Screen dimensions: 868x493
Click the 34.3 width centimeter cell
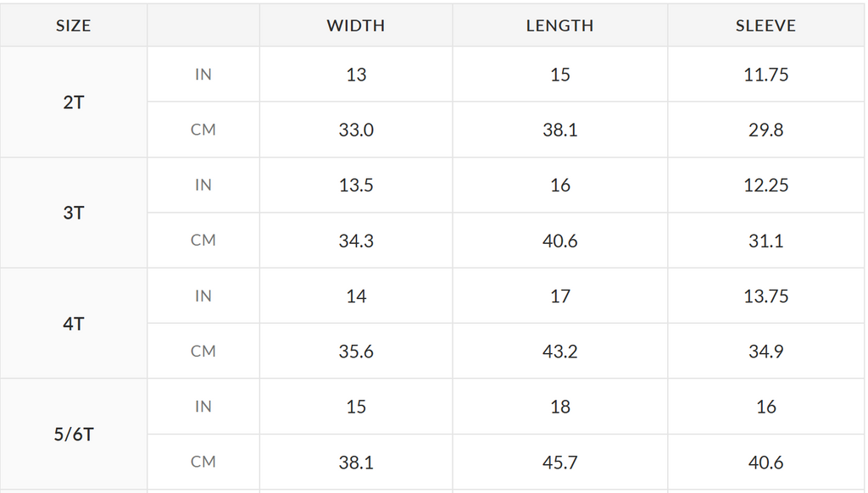(x=356, y=241)
